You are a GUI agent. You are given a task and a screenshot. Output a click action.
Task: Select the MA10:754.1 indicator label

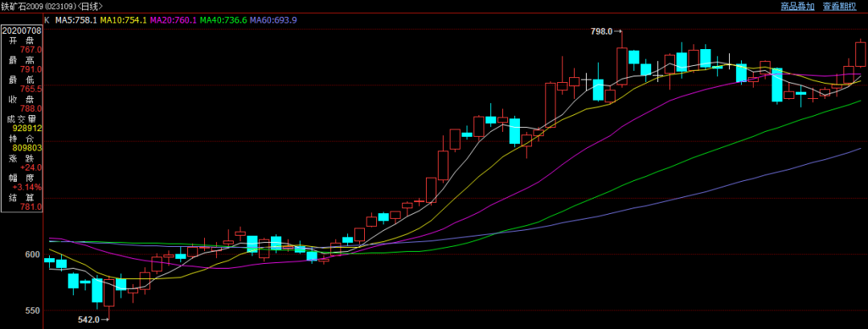click(124, 20)
